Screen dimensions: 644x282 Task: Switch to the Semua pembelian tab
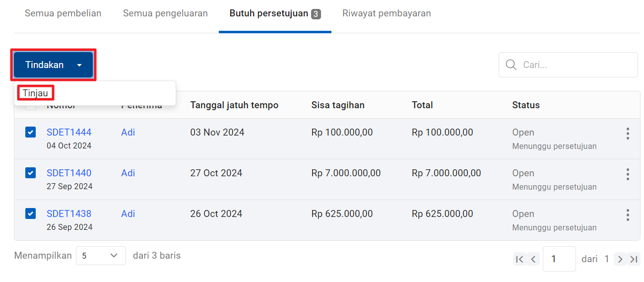click(63, 13)
